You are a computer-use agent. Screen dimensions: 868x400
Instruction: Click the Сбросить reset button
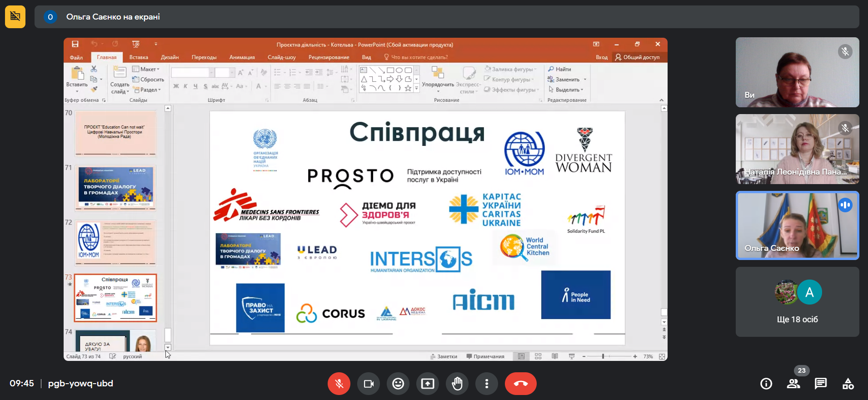click(x=148, y=80)
